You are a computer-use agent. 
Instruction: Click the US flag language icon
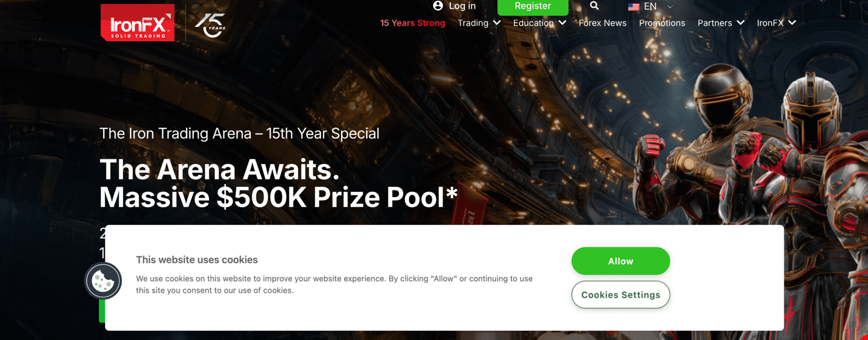pyautogui.click(x=634, y=7)
